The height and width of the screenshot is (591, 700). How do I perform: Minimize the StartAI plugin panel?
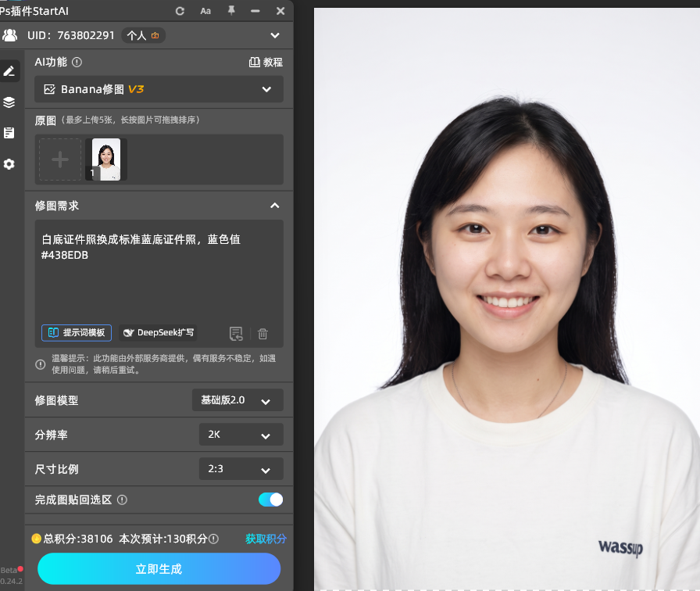[x=255, y=11]
